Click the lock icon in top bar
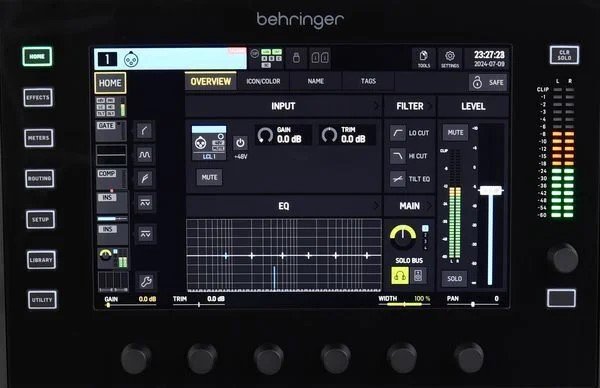Image resolution: width=600 pixels, height=388 pixels. (296, 58)
